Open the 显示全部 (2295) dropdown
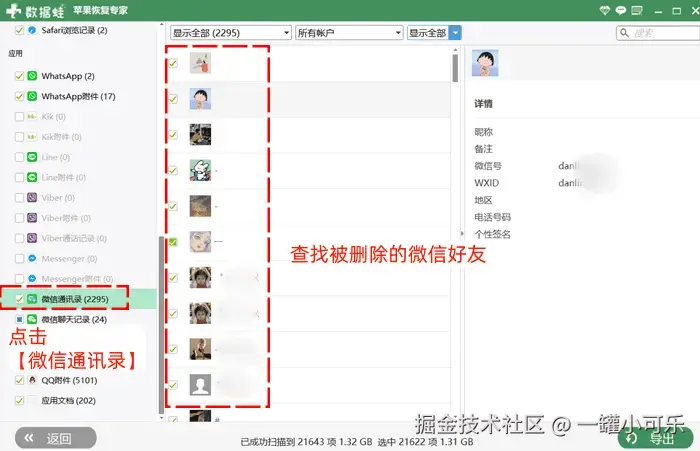Viewport: 700px width, 451px height. (231, 33)
